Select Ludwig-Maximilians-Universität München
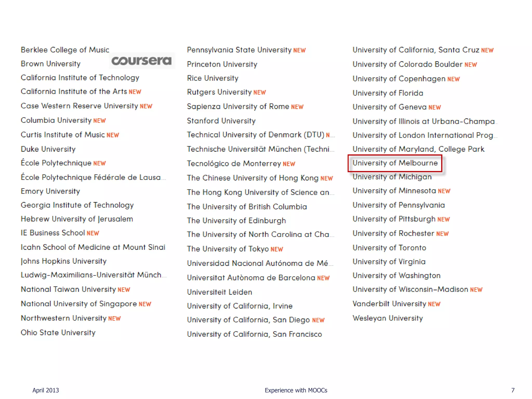Image resolution: width=532 pixels, height=399 pixels. coord(94,275)
